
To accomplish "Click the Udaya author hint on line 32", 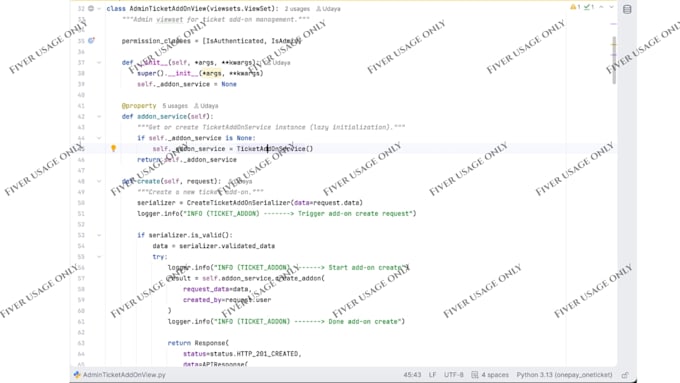I will [x=328, y=9].
